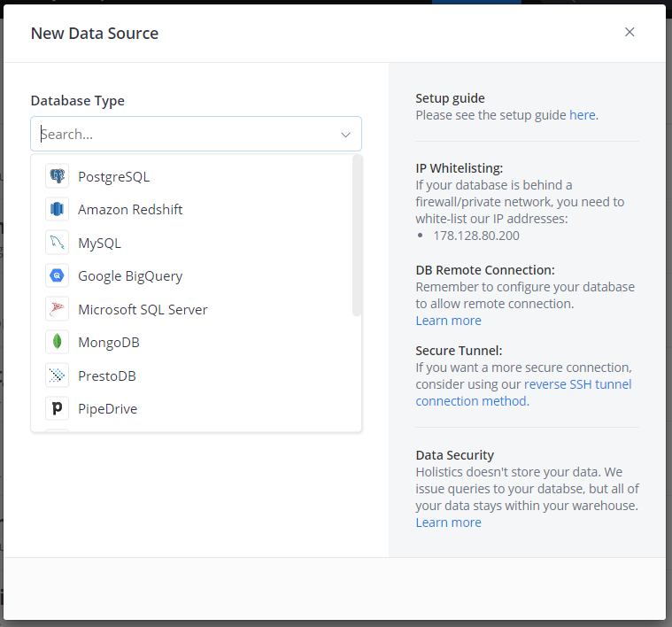Viewport: 672px width, 627px height.
Task: Click the Google BigQuery hexagon icon
Action: 57,275
